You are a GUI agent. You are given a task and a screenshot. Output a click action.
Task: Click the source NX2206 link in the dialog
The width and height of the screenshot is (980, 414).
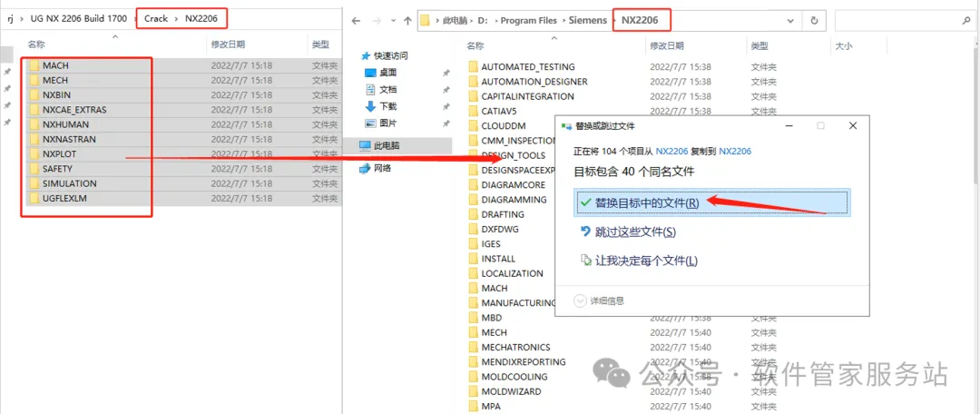[671, 151]
